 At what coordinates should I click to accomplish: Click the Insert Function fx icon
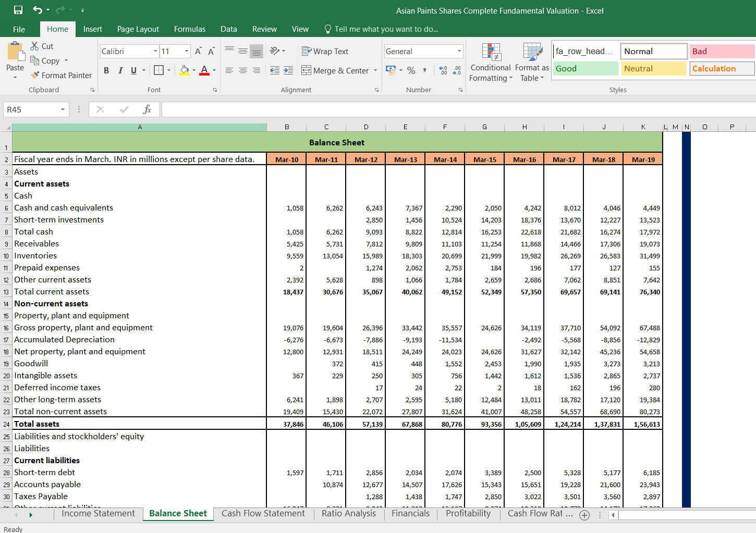(x=147, y=109)
